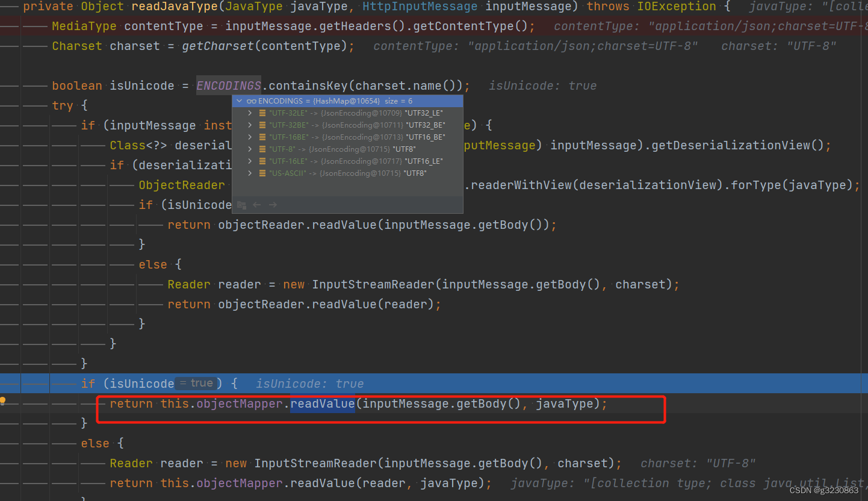This screenshot has width=868, height=501.
Task: Click the map entry icon beside "UTF-32BE"
Action: [x=262, y=125]
